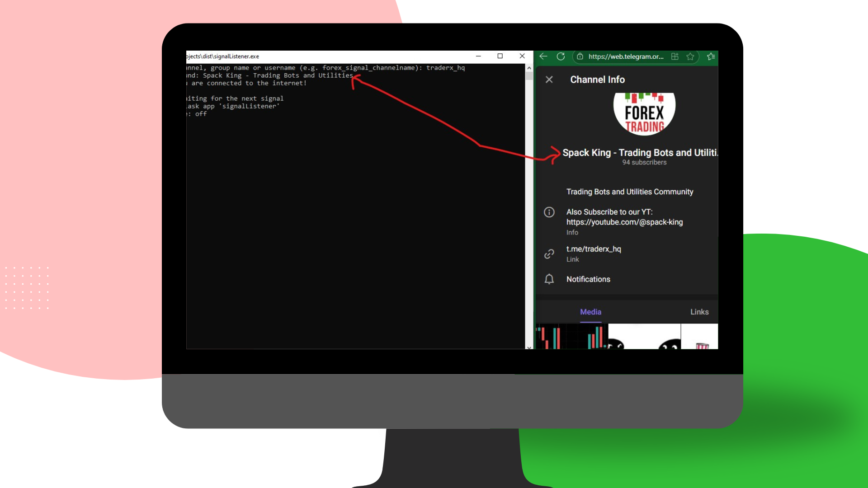Click the console scrollbar up arrow
Image resolution: width=868 pixels, height=488 pixels.
(x=529, y=68)
